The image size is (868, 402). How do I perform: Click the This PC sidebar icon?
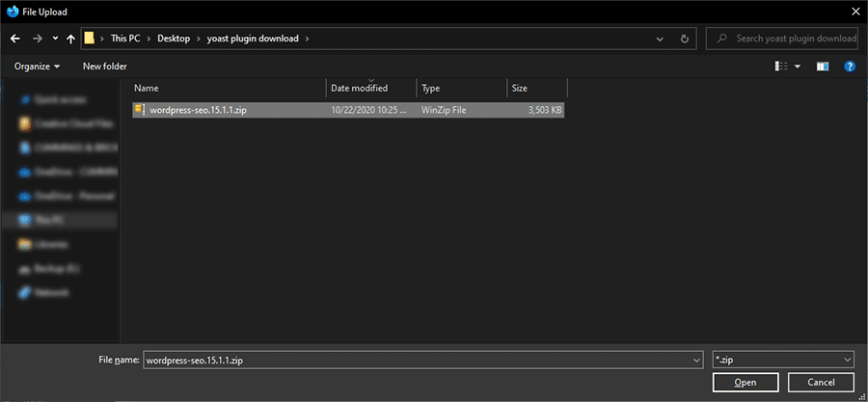(25, 219)
